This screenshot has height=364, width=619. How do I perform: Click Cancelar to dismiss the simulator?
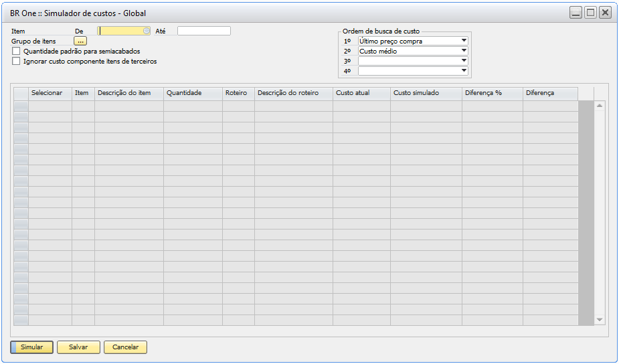click(x=125, y=347)
